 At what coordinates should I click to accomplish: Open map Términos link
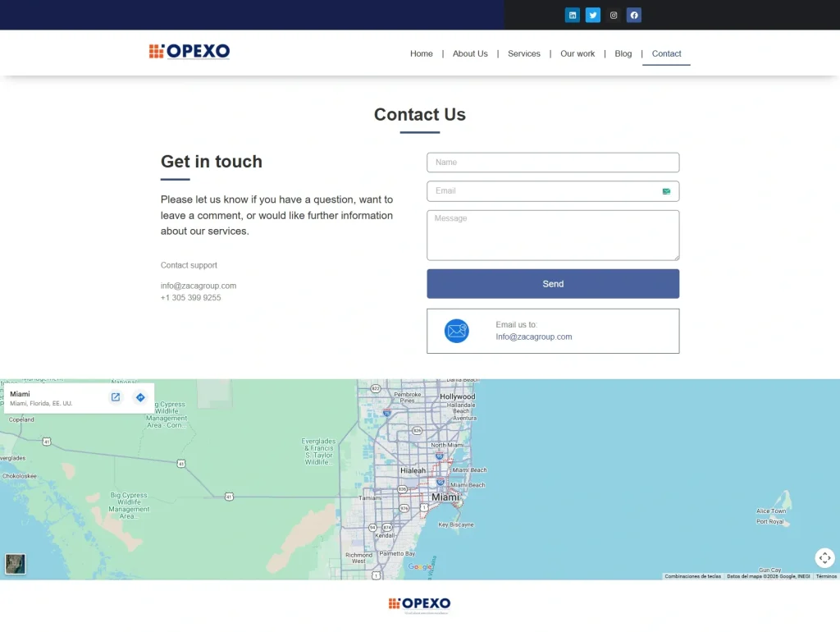[826, 576]
